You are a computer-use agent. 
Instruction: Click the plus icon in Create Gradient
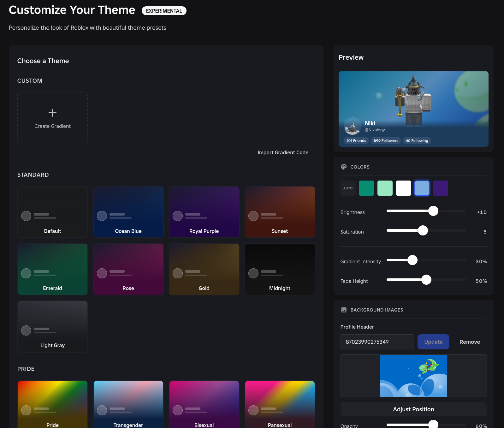(x=52, y=113)
